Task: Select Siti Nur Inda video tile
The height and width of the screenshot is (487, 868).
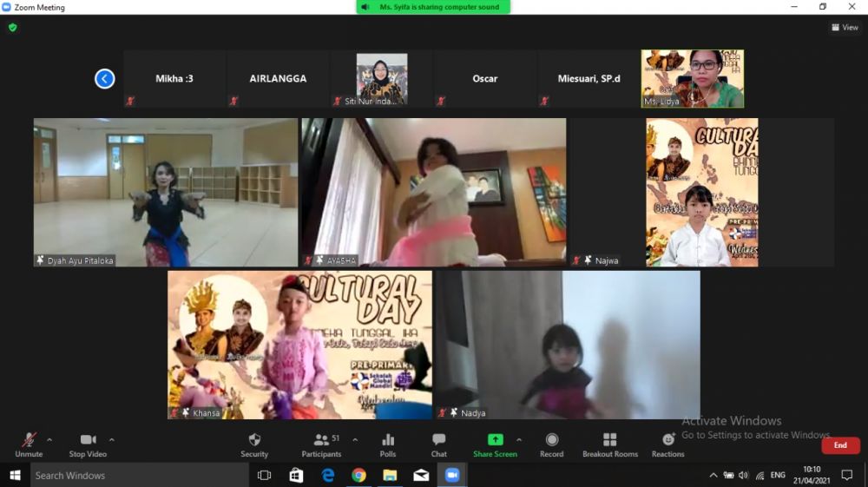Action: [381, 79]
